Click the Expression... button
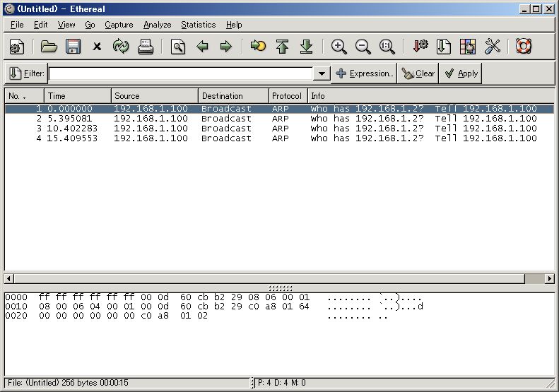The width and height of the screenshot is (559, 392). click(x=364, y=73)
